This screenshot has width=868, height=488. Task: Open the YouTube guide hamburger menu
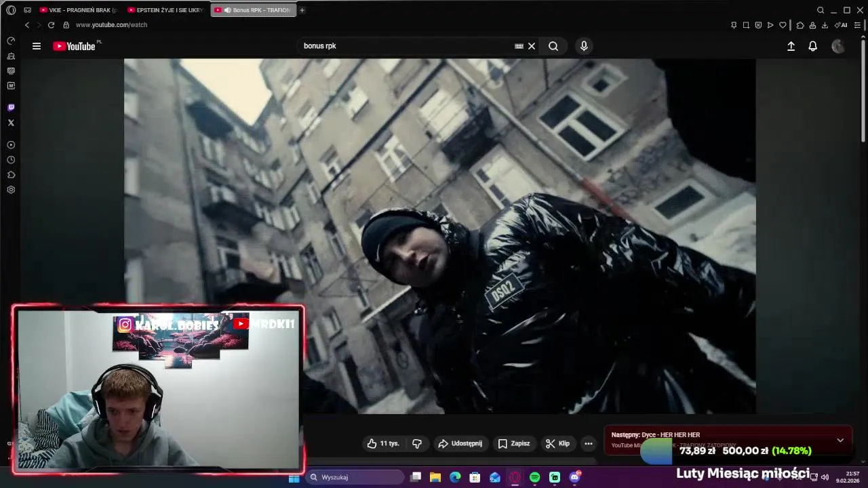[x=37, y=46]
